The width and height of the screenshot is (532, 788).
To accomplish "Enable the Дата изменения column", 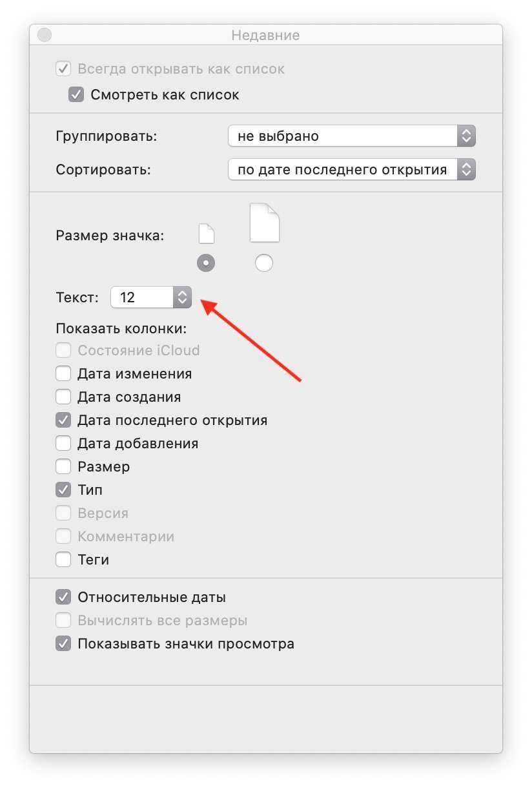I will coord(63,374).
